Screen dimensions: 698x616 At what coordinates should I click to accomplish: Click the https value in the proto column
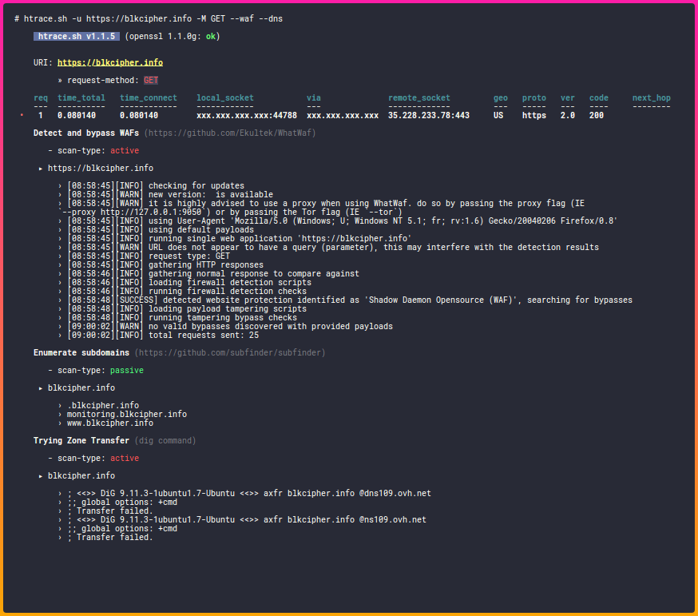point(534,114)
